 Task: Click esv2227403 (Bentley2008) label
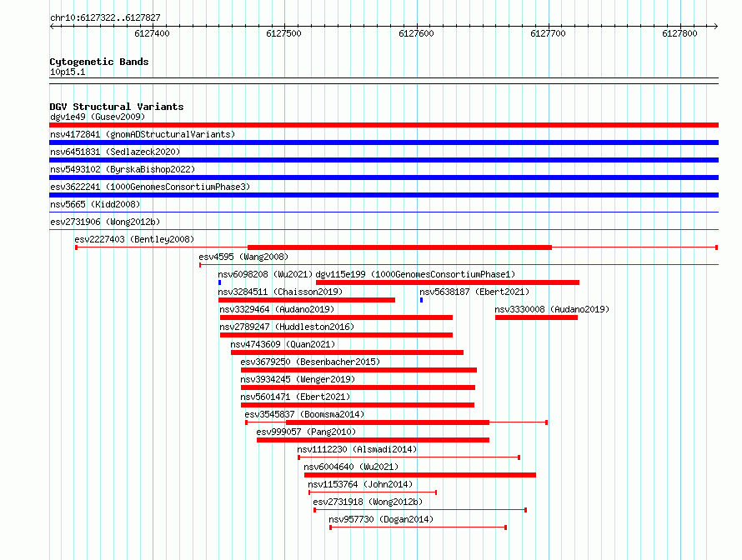pyautogui.click(x=134, y=239)
